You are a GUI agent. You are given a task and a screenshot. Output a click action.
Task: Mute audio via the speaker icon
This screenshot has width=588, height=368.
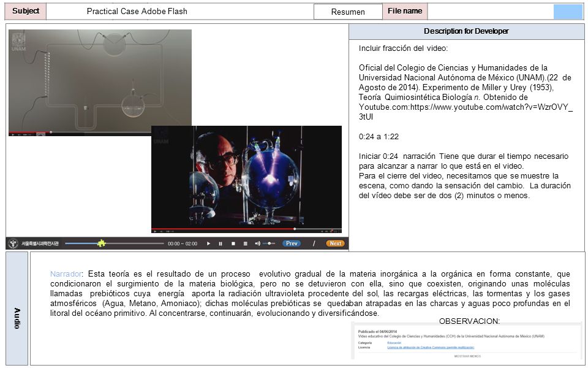pyautogui.click(x=257, y=243)
